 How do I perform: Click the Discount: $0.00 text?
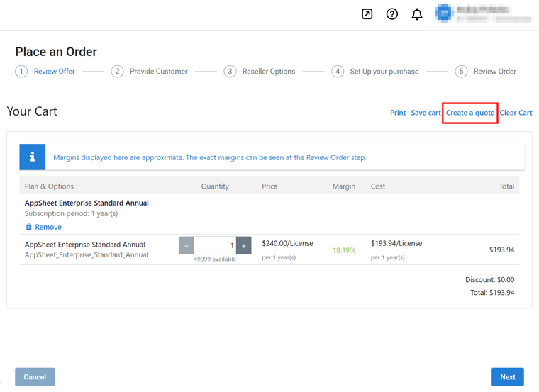click(490, 280)
